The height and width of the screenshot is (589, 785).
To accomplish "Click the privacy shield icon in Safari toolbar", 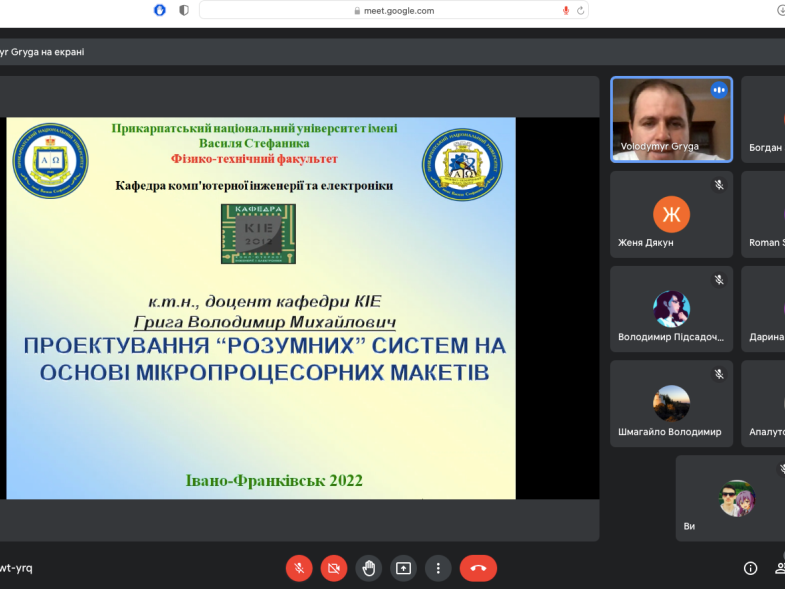I will [184, 10].
